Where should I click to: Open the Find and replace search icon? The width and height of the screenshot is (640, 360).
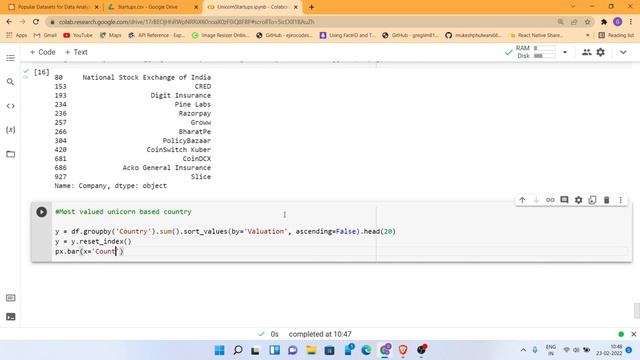coord(11,82)
